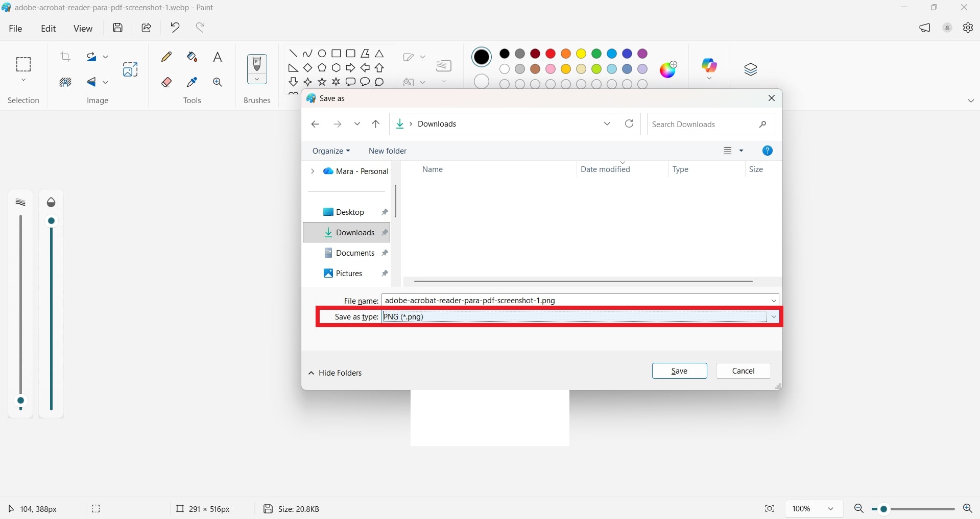Image resolution: width=980 pixels, height=519 pixels.
Task: Click the Zoom out icon in status bar
Action: [859, 509]
